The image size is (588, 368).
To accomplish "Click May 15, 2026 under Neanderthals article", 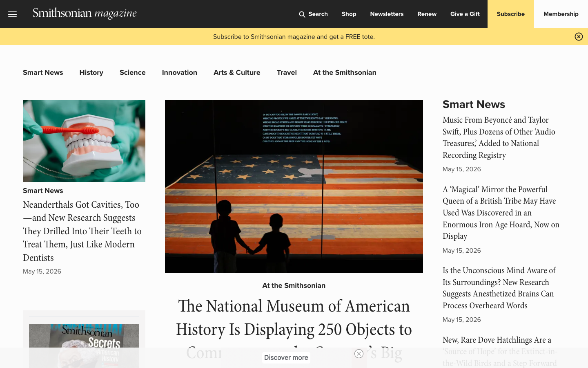I will click(x=42, y=272).
